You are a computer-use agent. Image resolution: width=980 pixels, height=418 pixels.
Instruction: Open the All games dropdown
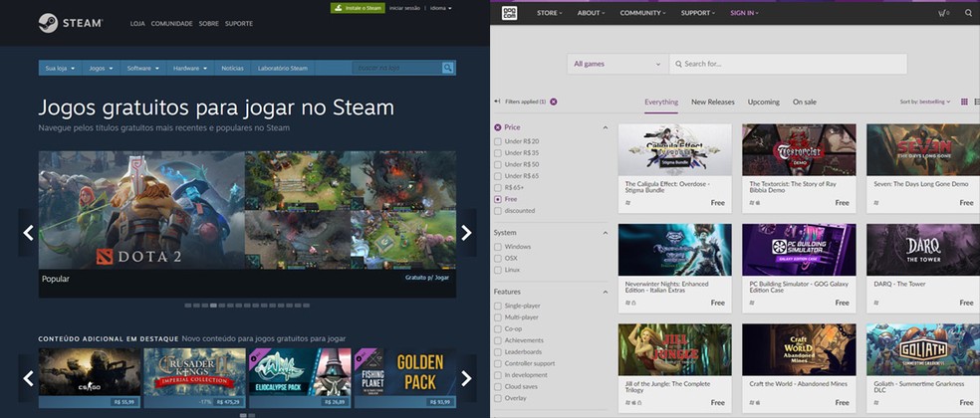tap(617, 64)
